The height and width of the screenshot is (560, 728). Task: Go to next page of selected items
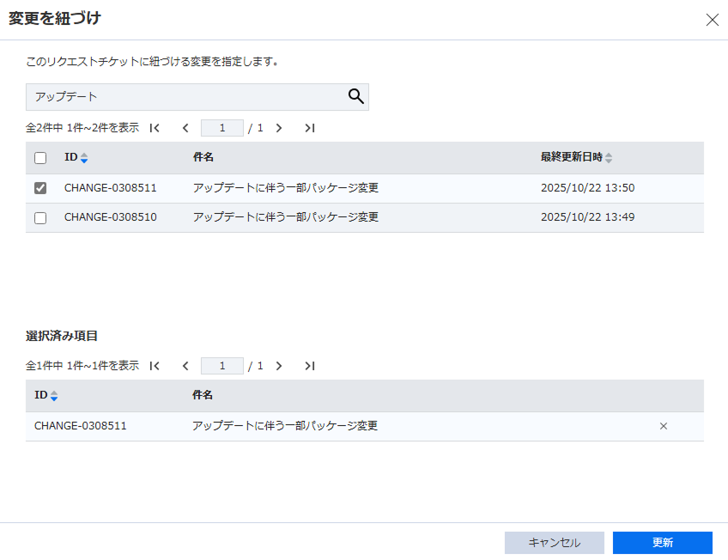279,366
